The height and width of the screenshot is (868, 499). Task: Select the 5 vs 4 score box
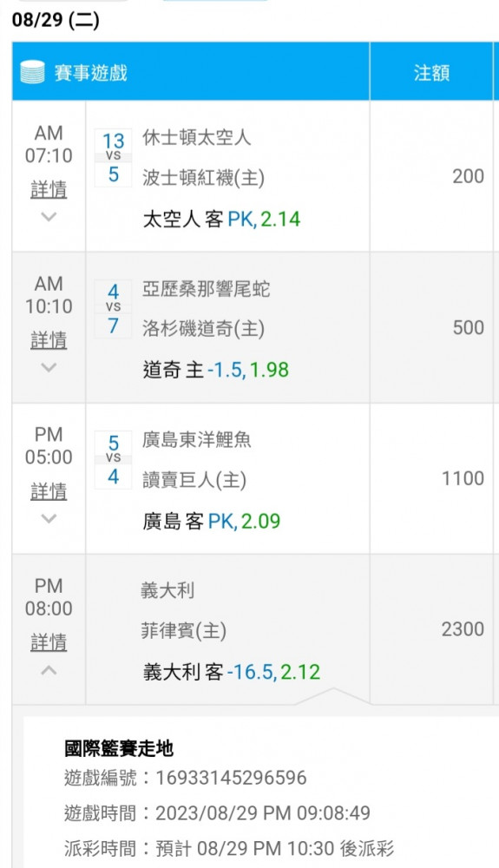[113, 460]
